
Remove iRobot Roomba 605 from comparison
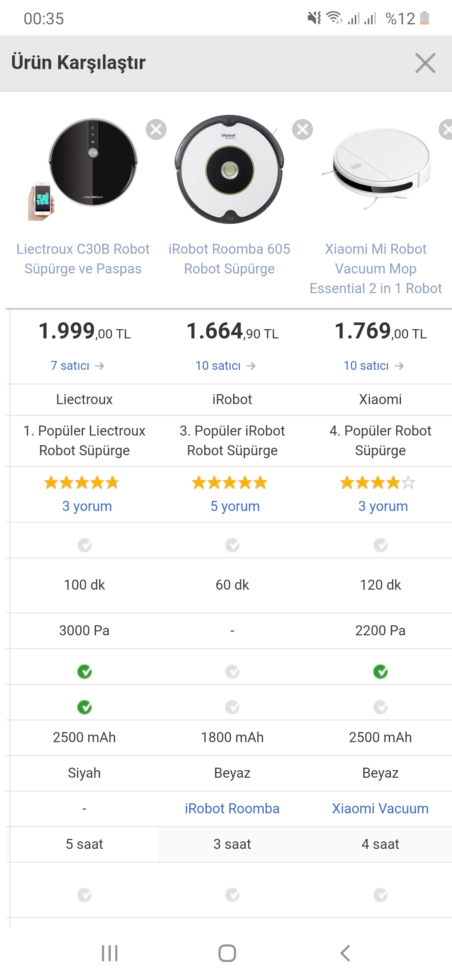tap(303, 129)
